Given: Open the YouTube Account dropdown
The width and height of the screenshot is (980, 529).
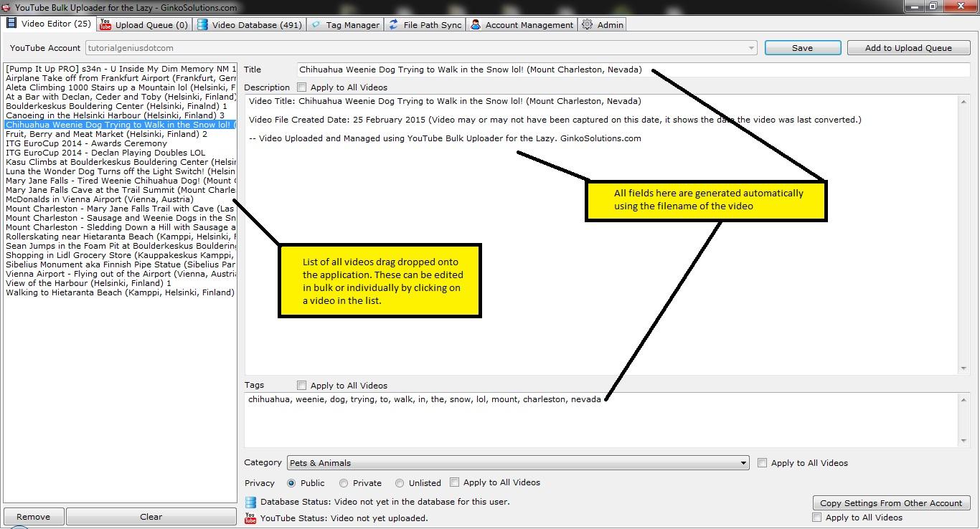Looking at the screenshot, I should coord(421,48).
